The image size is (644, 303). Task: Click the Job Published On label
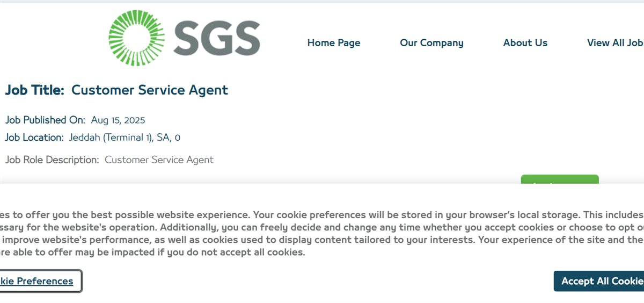pyautogui.click(x=45, y=120)
